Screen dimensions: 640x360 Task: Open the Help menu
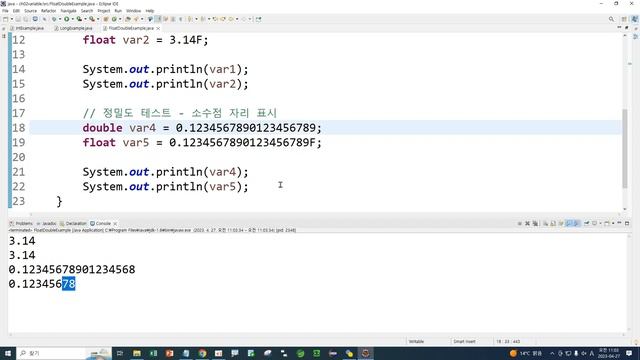pos(150,11)
